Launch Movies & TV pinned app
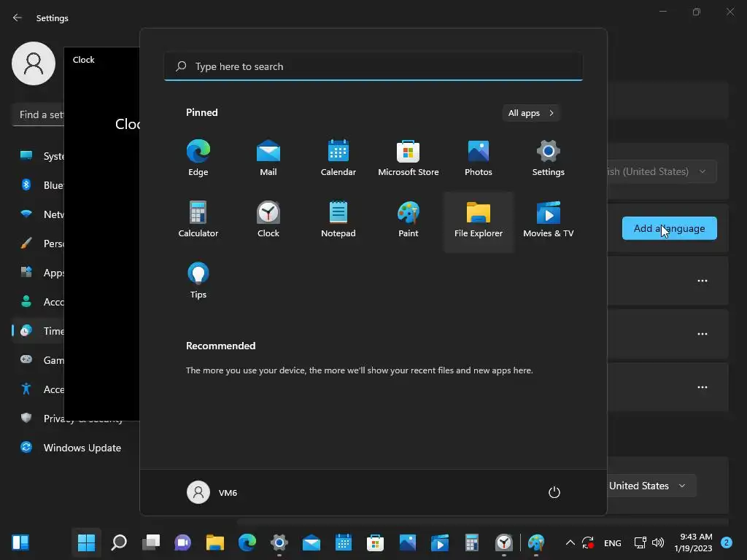 (549, 219)
